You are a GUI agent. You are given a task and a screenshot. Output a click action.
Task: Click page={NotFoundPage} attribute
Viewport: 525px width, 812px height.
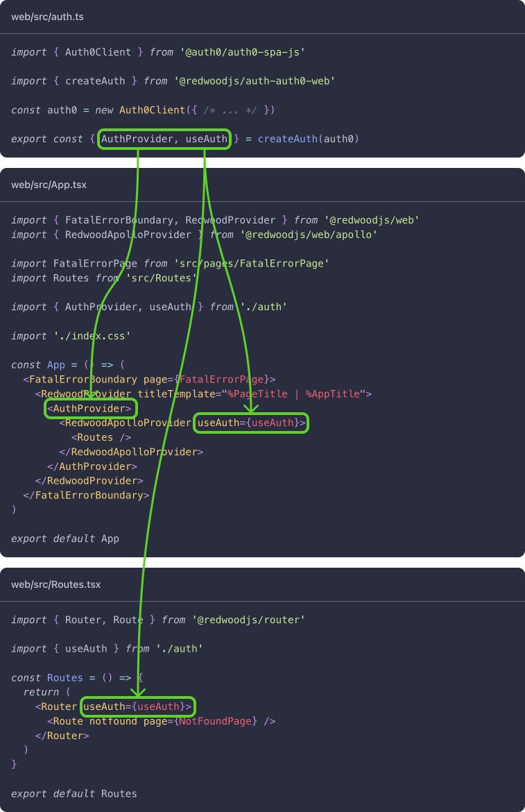200,721
